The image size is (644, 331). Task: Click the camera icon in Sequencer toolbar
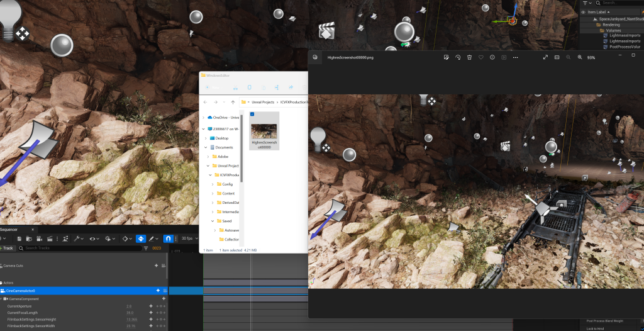point(40,239)
